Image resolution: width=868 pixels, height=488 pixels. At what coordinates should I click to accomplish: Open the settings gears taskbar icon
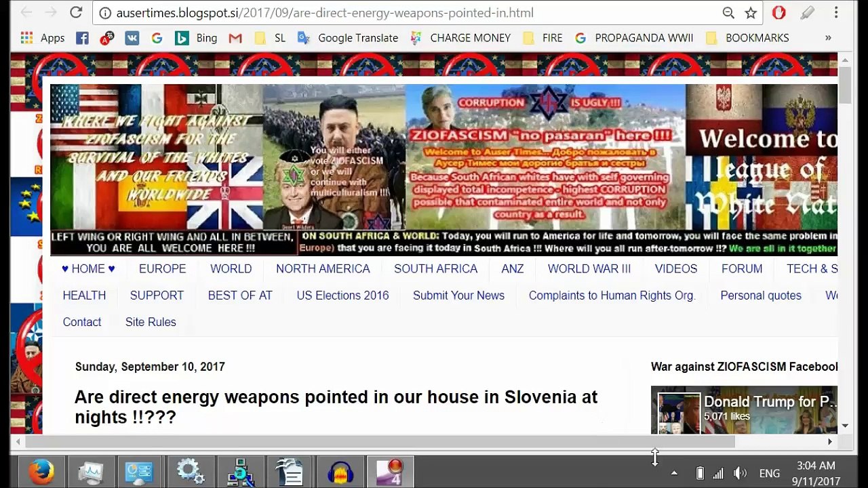pyautogui.click(x=191, y=472)
